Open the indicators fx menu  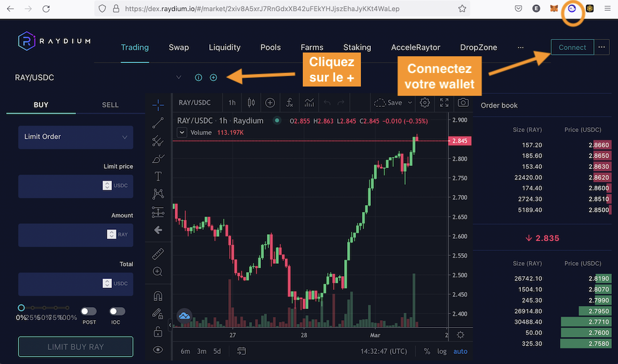tap(289, 103)
